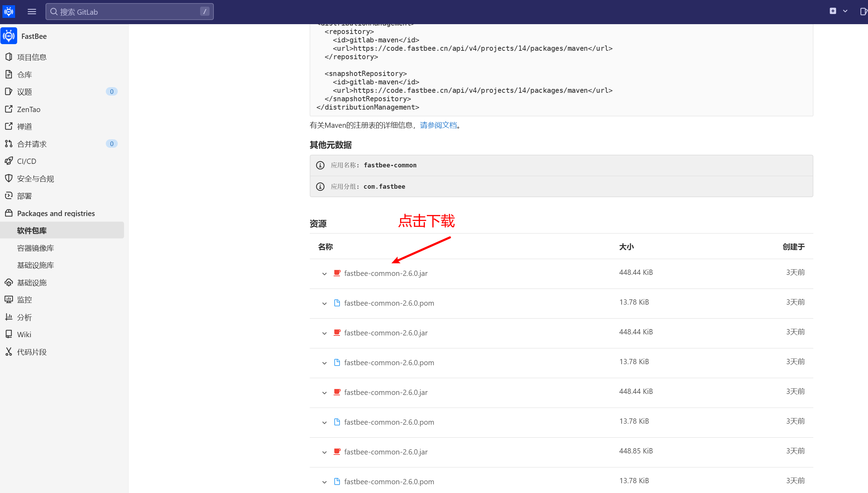Image resolution: width=868 pixels, height=493 pixels.
Task: Click the fastbee-common application name value
Action: 390,165
